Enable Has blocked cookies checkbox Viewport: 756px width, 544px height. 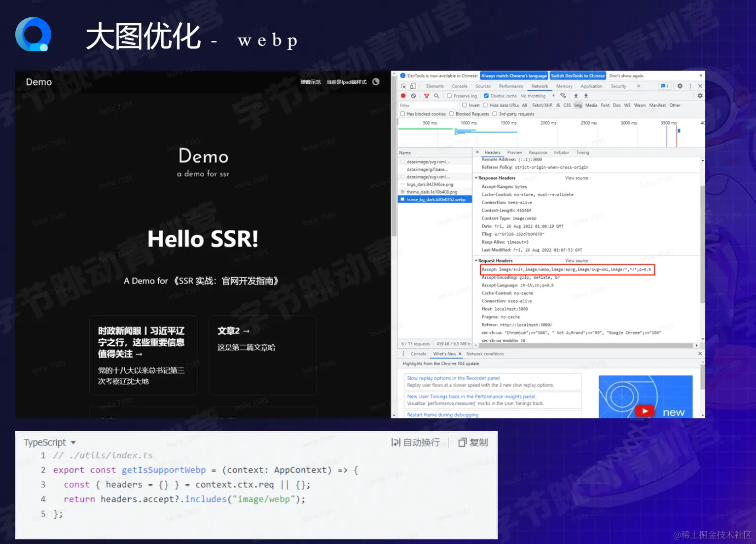[x=402, y=114]
